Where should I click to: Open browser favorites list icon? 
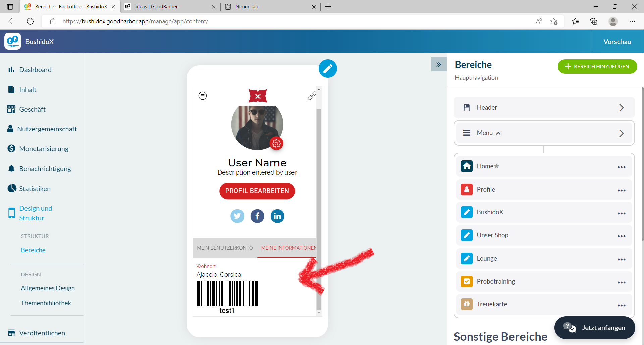[x=575, y=21]
